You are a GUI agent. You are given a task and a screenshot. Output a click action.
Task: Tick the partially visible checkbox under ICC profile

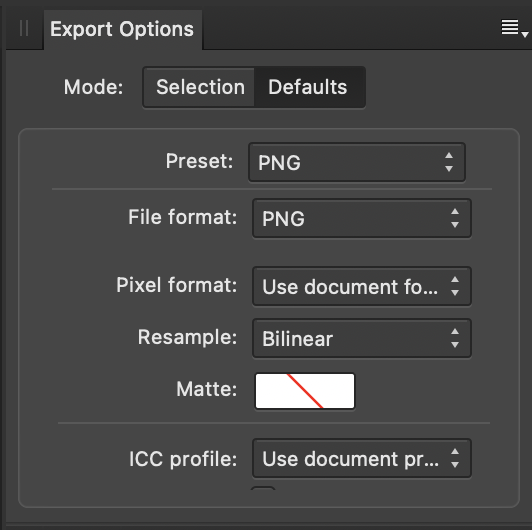[263, 489]
